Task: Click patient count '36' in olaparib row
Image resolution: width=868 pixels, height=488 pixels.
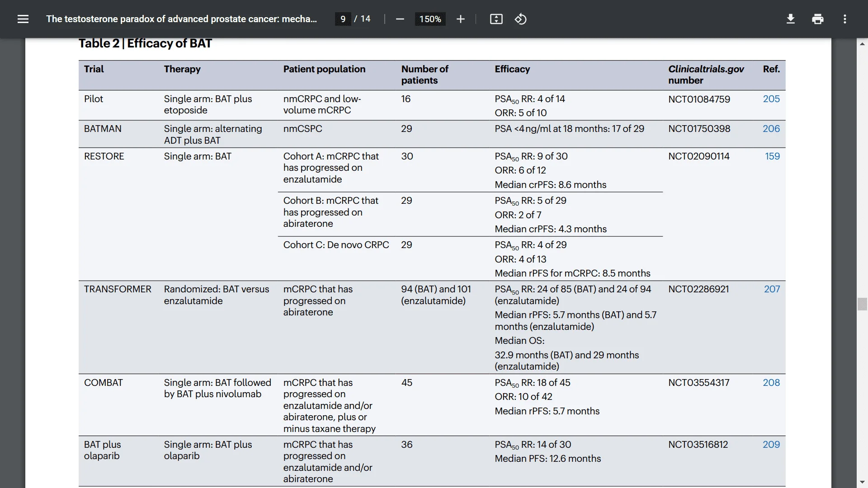Action: [x=407, y=445]
